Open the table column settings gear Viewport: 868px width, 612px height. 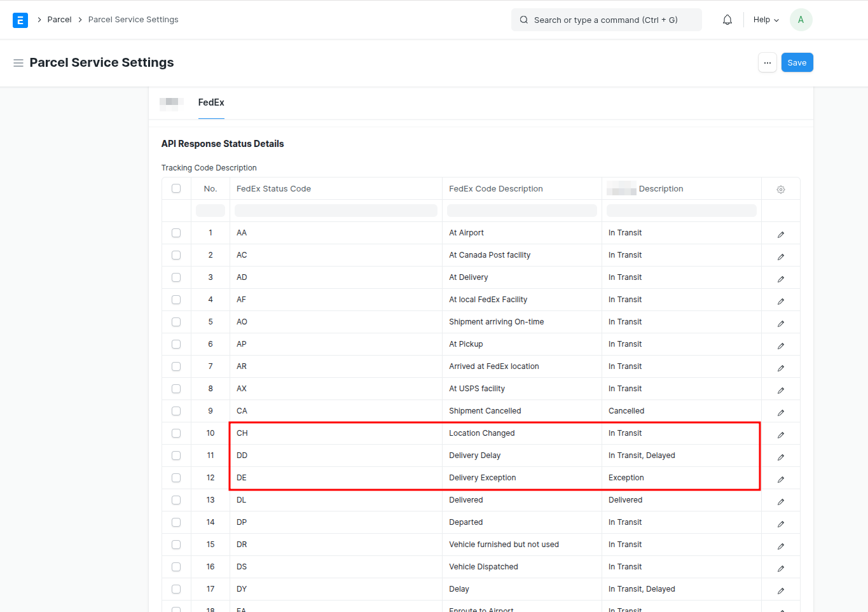[780, 190]
